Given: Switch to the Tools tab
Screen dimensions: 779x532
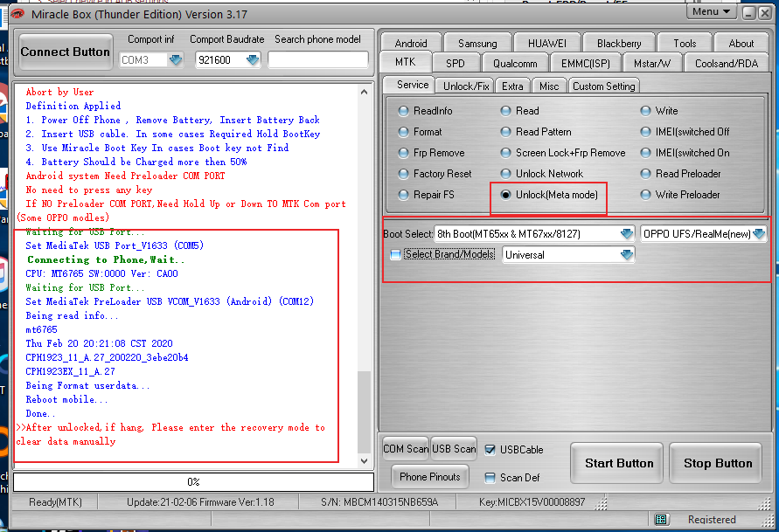Looking at the screenshot, I should click(685, 43).
